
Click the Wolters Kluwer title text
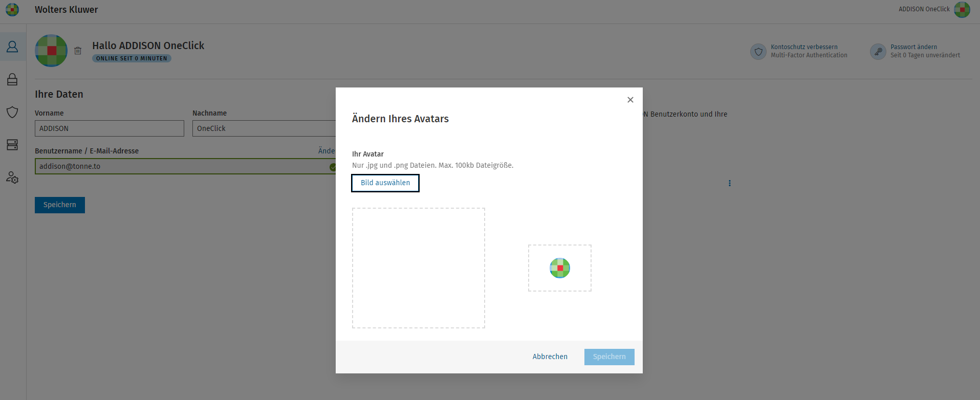67,10
